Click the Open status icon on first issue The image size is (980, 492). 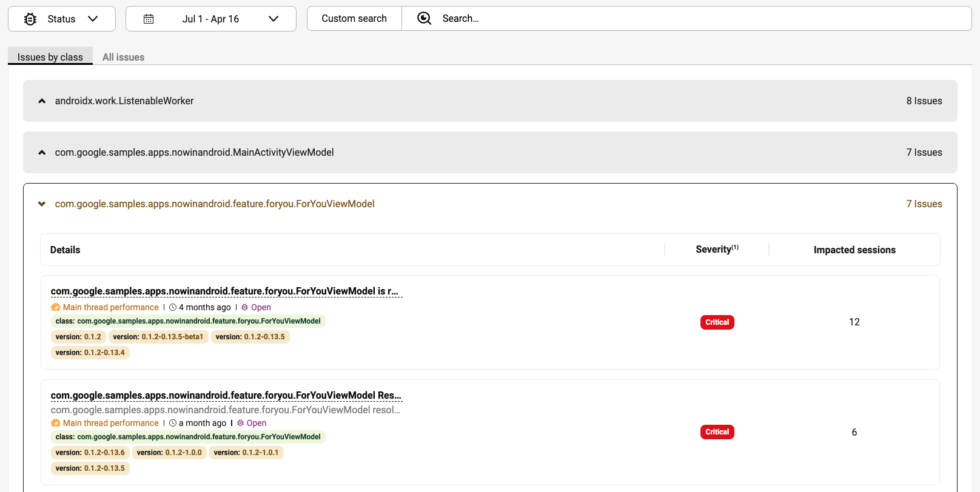245,307
